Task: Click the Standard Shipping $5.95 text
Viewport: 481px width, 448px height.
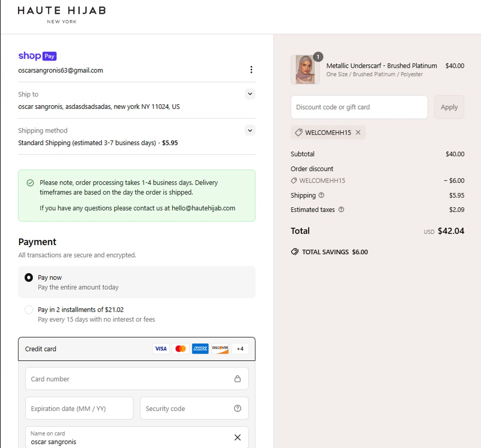Action: point(98,143)
